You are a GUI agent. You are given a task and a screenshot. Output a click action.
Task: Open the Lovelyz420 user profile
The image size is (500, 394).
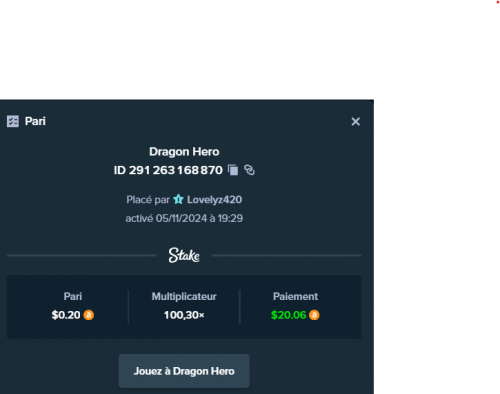pyautogui.click(x=214, y=200)
